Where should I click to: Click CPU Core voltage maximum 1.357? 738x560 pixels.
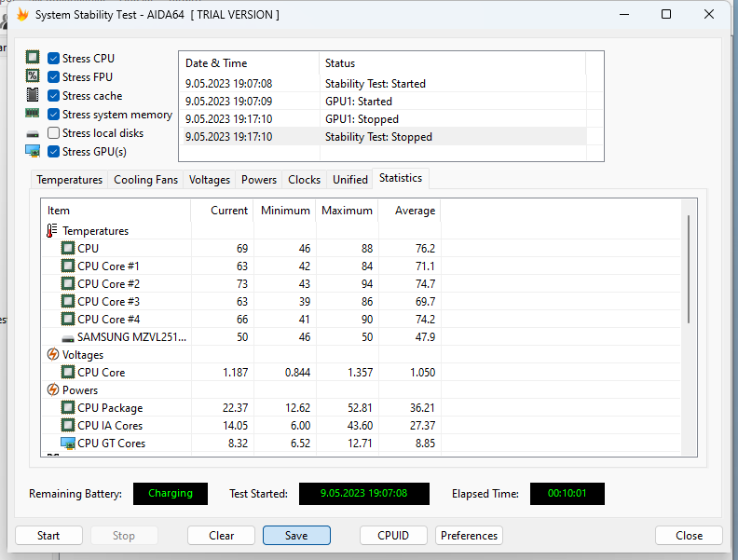[x=360, y=372]
